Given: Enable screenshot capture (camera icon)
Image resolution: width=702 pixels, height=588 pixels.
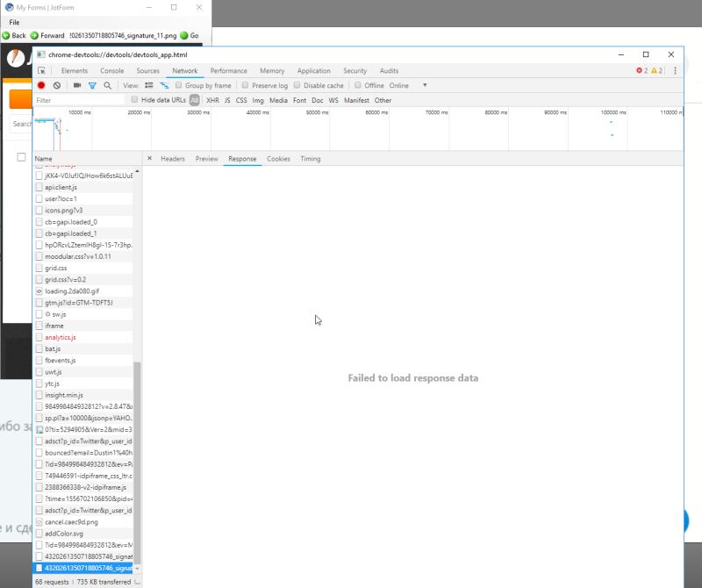Looking at the screenshot, I should click(x=76, y=85).
